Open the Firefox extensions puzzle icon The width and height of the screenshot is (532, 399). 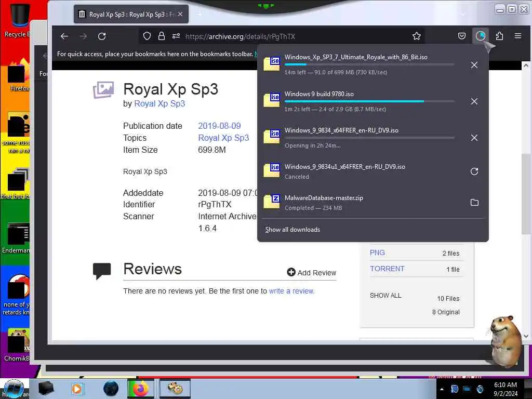coord(499,36)
